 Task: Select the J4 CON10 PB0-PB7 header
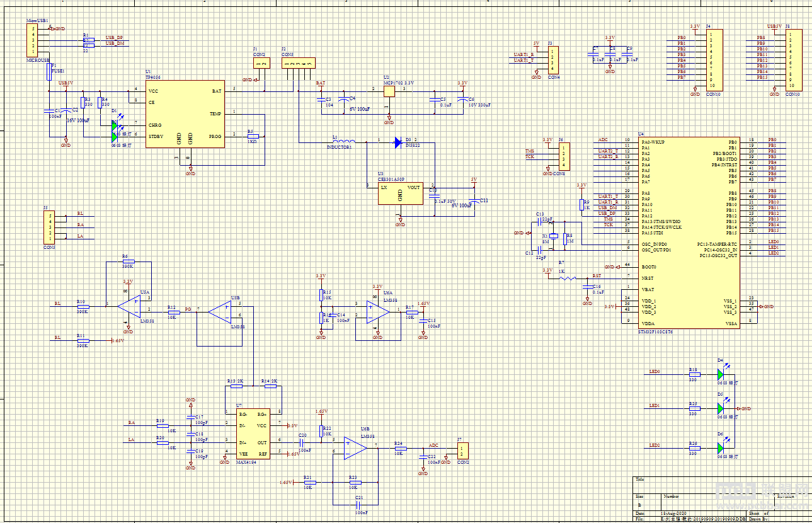pyautogui.click(x=714, y=60)
